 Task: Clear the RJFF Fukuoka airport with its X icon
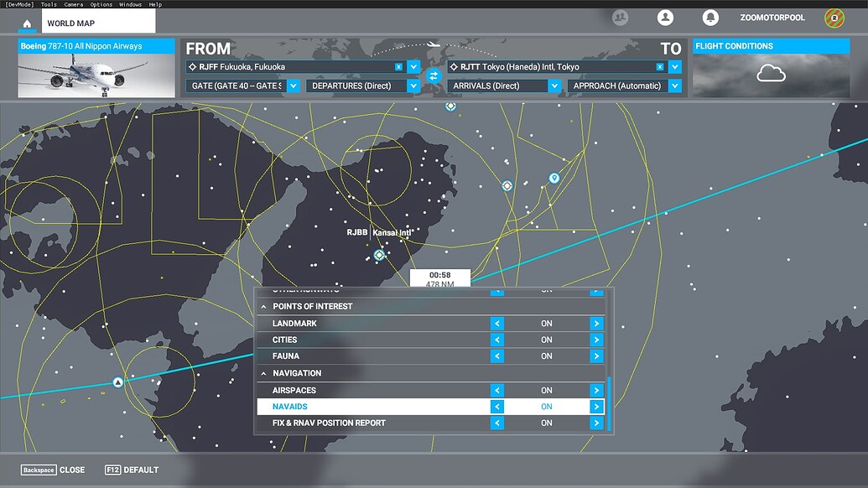[399, 66]
